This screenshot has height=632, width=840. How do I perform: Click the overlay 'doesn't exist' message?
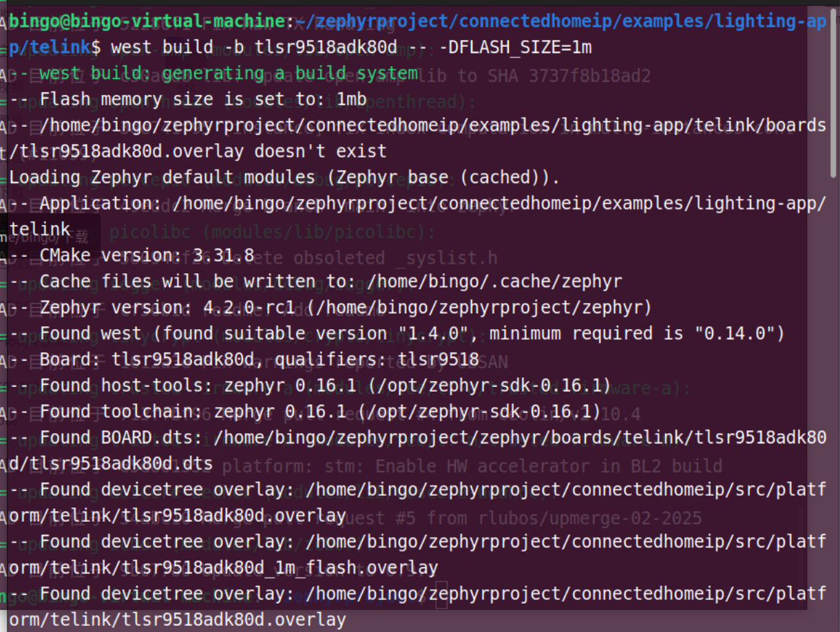(321, 151)
